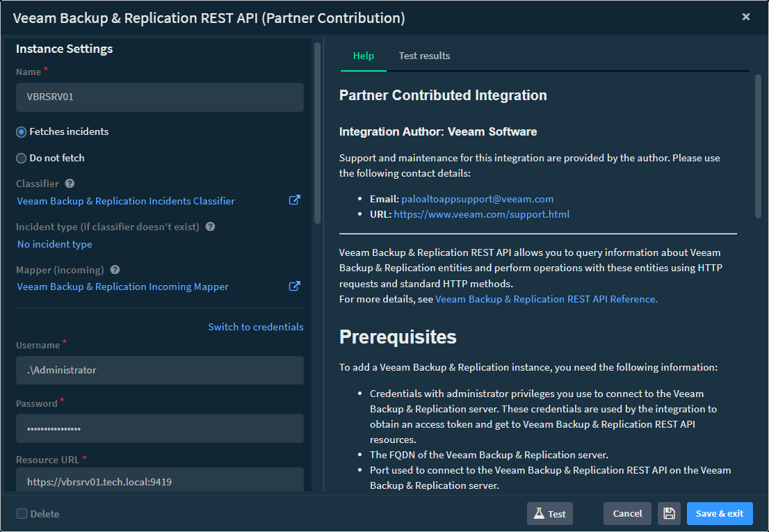Click the Instance Settings panel scrollbar
This screenshot has height=532, width=769.
[317, 134]
